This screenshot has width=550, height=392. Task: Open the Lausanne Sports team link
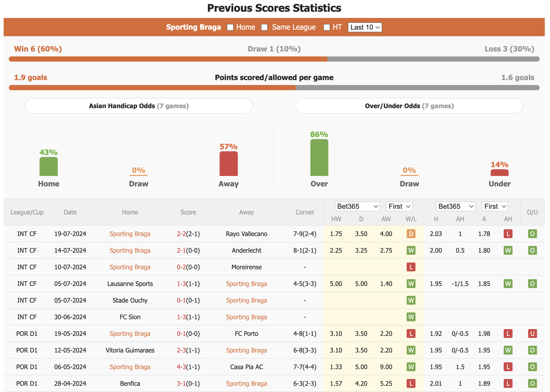130,284
